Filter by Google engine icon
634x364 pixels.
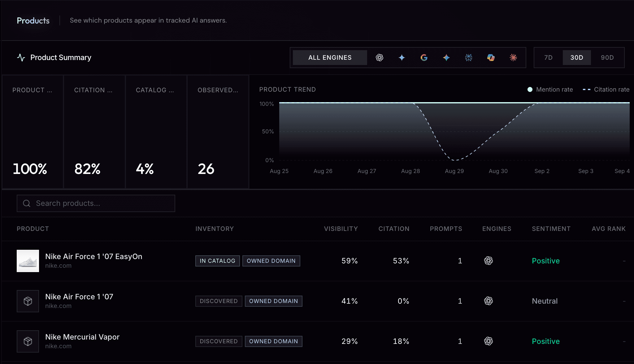(x=424, y=58)
